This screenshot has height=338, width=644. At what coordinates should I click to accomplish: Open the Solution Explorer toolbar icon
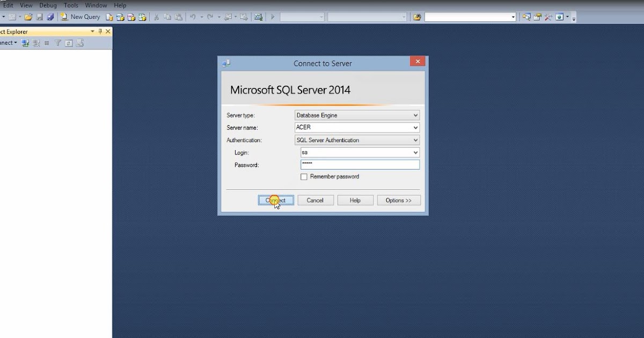click(x=526, y=17)
